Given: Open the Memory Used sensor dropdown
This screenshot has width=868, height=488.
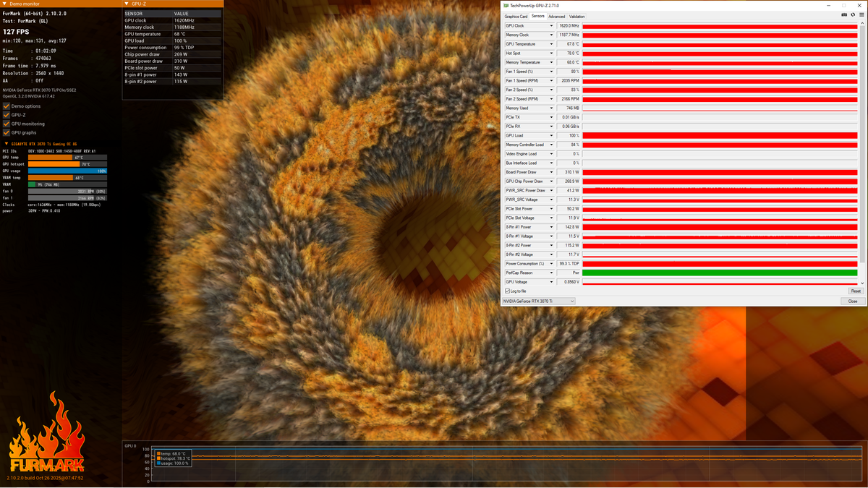Looking at the screenshot, I should (x=551, y=108).
